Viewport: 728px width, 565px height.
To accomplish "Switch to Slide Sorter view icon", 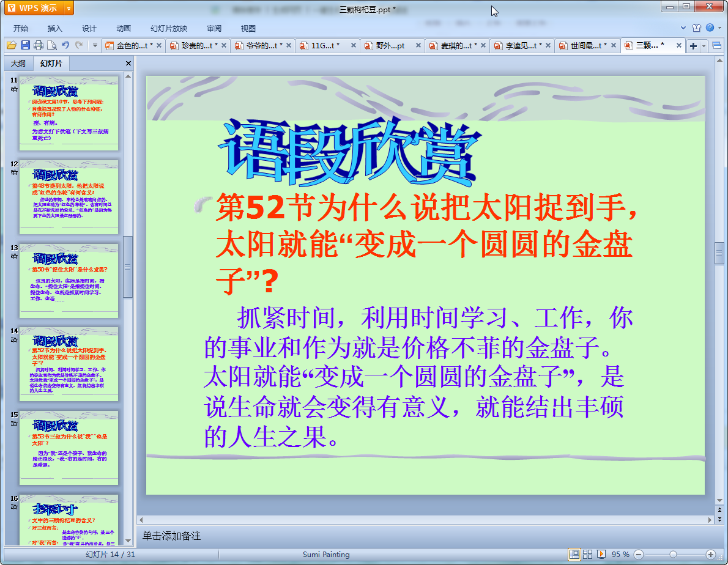I will (587, 555).
